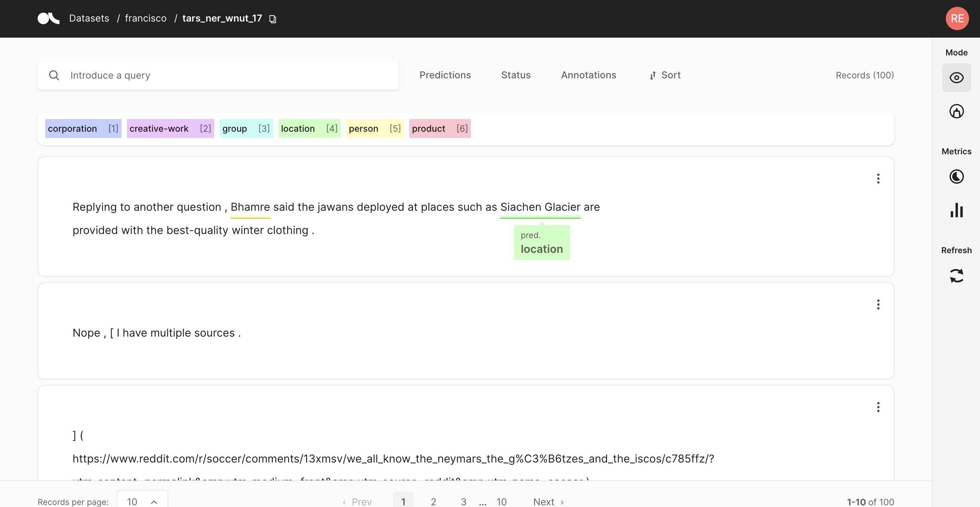The width and height of the screenshot is (980, 507).
Task: Focus the Introduce a query search field
Action: pos(218,75)
